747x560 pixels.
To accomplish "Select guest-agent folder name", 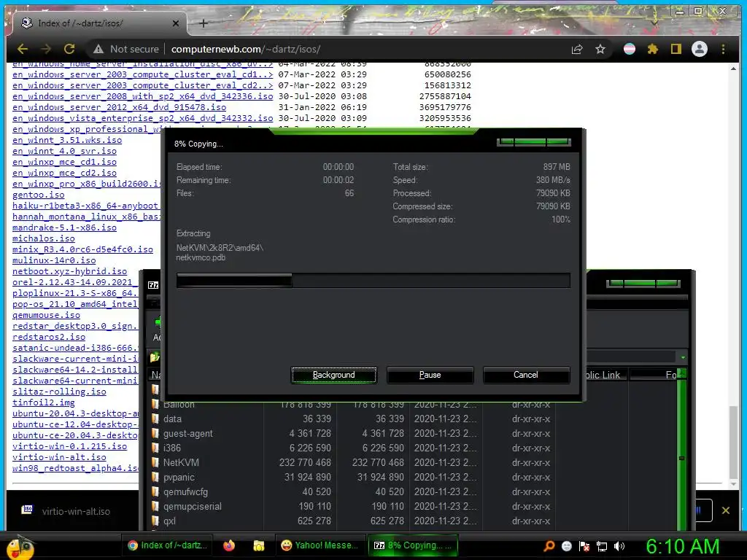I will 187,433.
